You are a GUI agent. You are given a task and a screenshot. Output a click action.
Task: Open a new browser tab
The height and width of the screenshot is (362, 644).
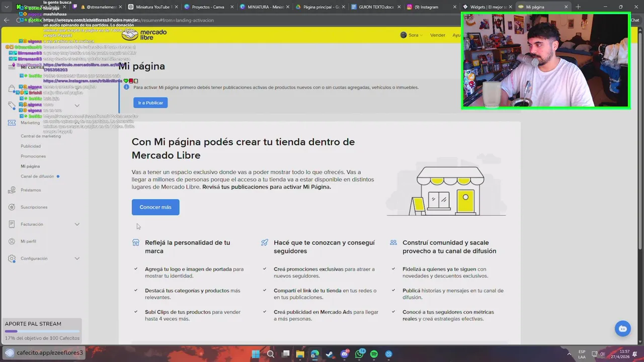(578, 7)
